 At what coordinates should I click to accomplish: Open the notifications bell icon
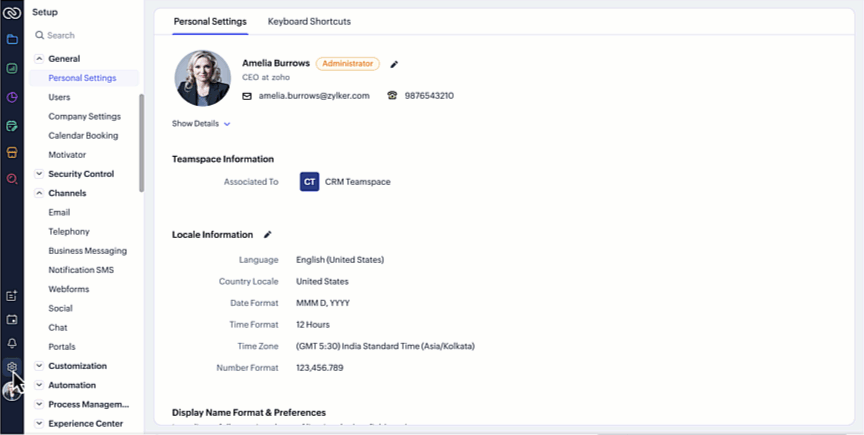[x=12, y=343]
